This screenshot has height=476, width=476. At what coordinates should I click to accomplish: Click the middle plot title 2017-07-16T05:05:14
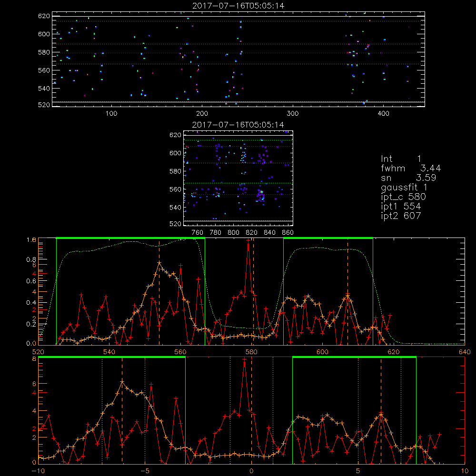pyautogui.click(x=238, y=125)
